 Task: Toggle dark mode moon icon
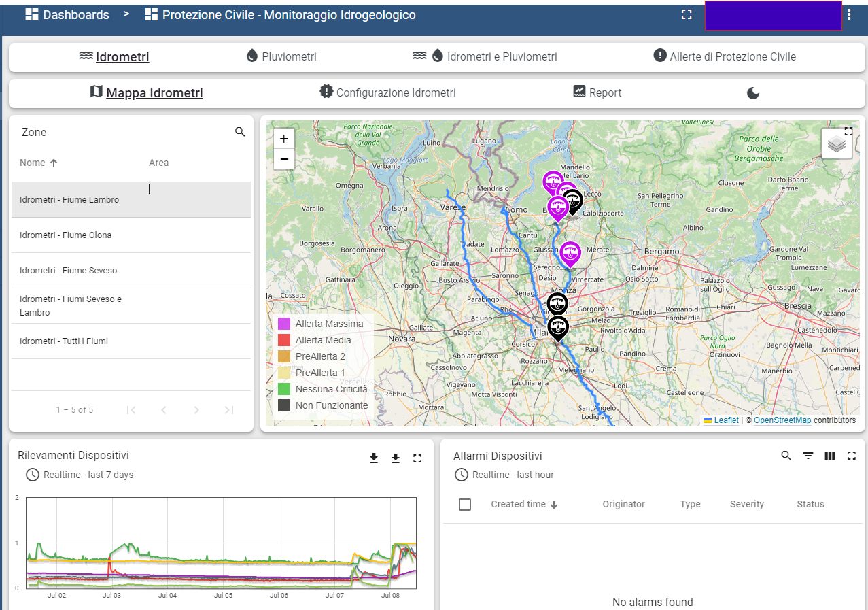click(x=753, y=93)
